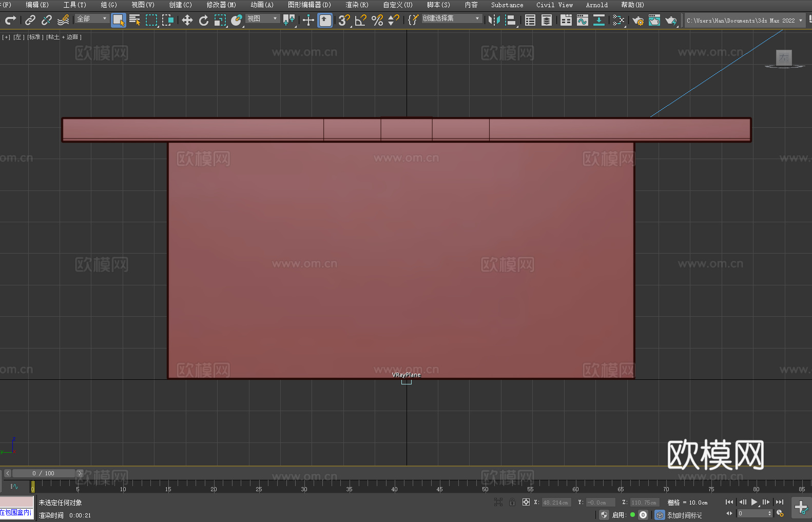Open the 创建选择集 named selection dropdown
812x522 pixels.
coord(452,18)
